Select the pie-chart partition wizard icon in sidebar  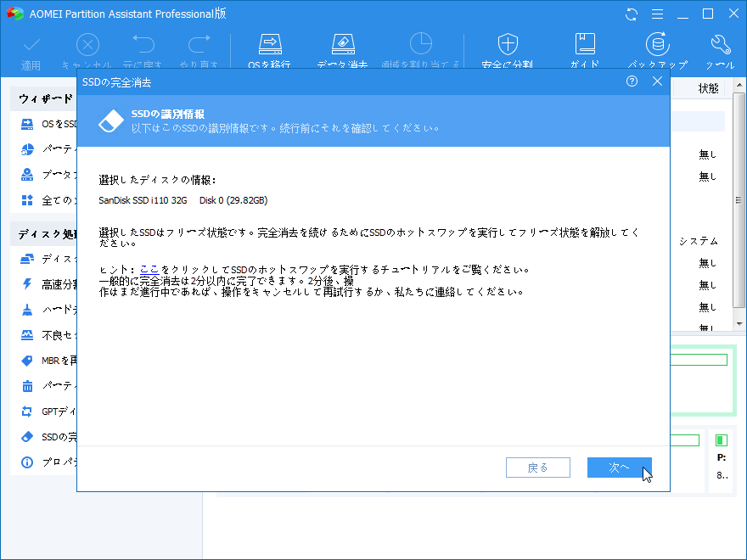coord(27,149)
